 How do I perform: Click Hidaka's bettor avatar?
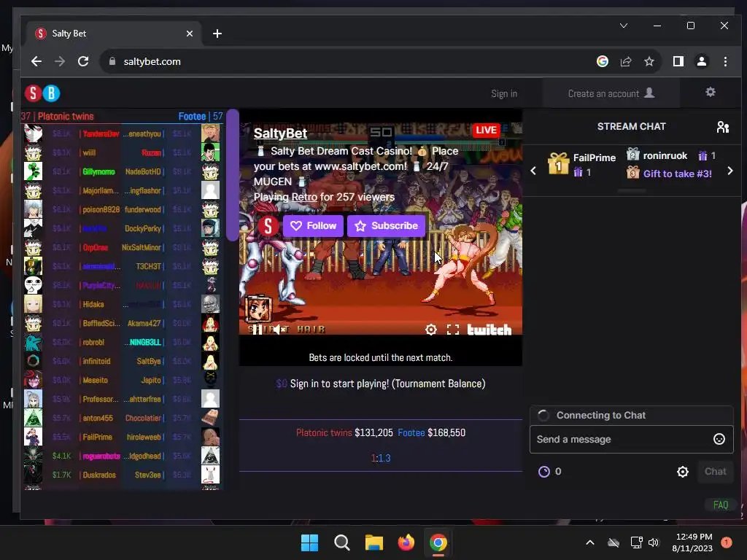point(33,304)
